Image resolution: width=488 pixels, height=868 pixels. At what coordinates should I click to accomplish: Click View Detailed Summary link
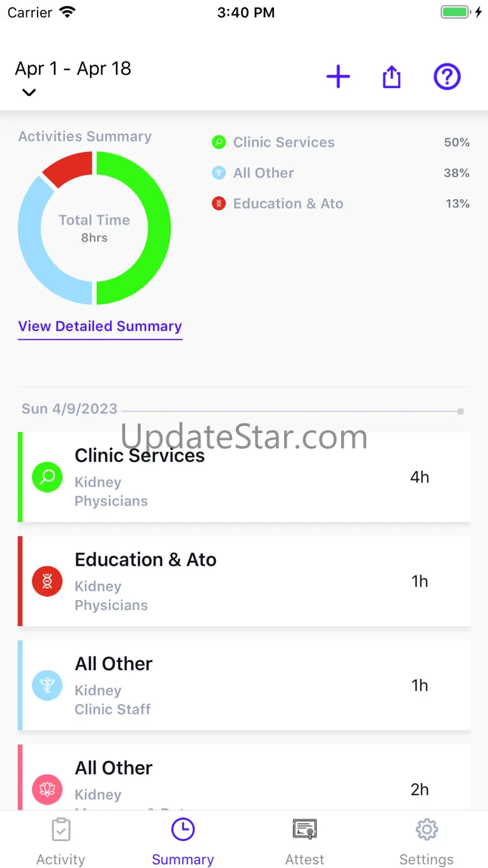[x=100, y=327]
